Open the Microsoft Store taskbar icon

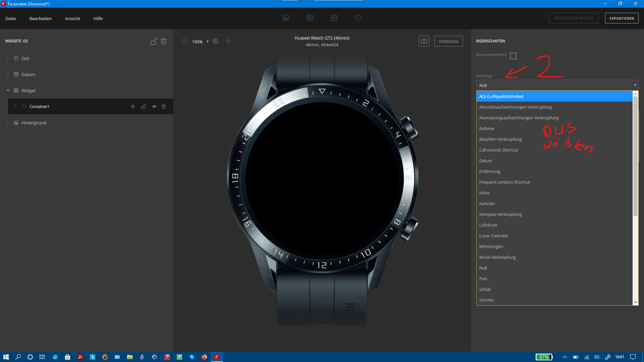(67, 357)
